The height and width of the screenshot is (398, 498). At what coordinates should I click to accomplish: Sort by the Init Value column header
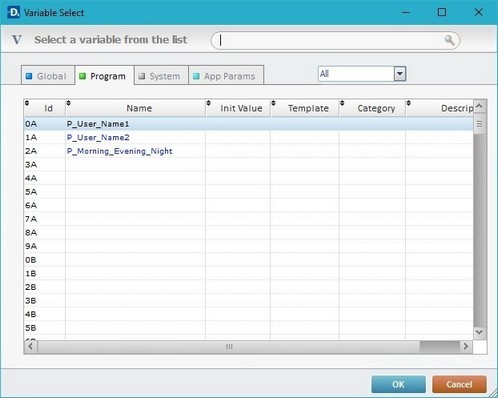(x=238, y=108)
